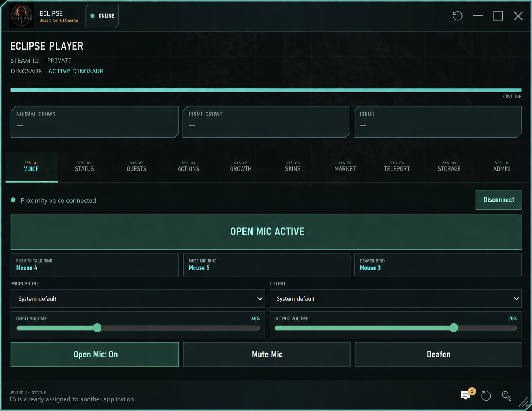The width and height of the screenshot is (532, 411).
Task: Open the Storage tab
Action: click(x=449, y=167)
